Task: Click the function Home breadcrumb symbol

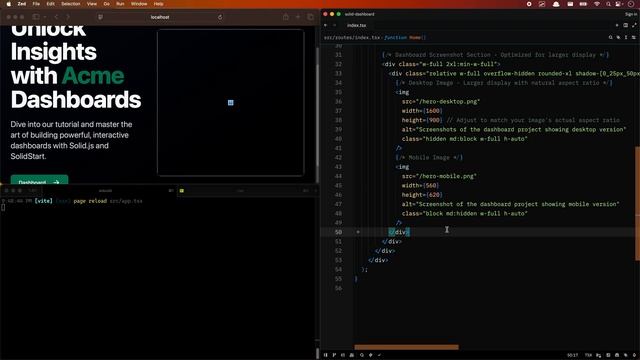Action: [x=405, y=38]
